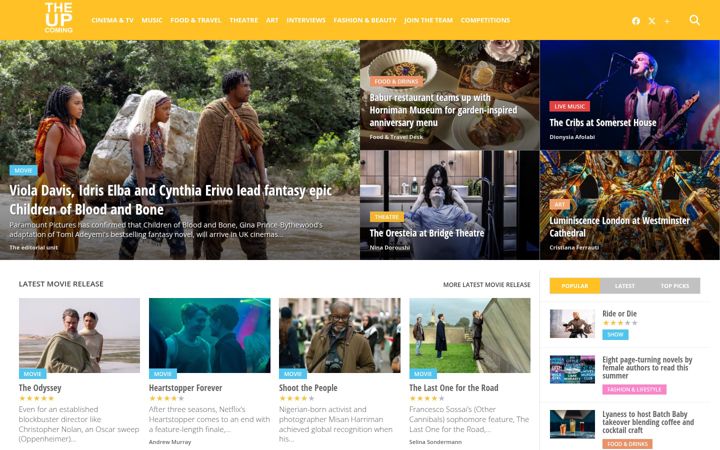The width and height of the screenshot is (720, 450).
Task: Click the Heartstopper Forever thumbnail image
Action: coord(210,335)
